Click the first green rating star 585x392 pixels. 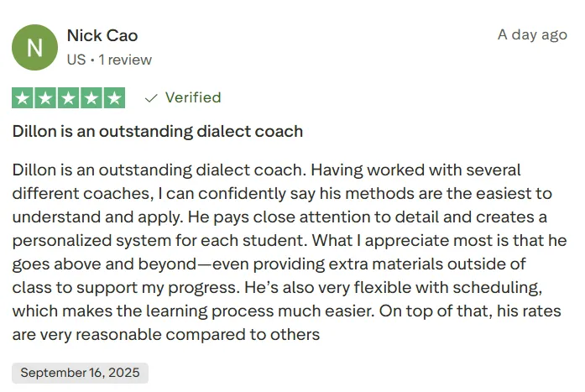point(23,98)
